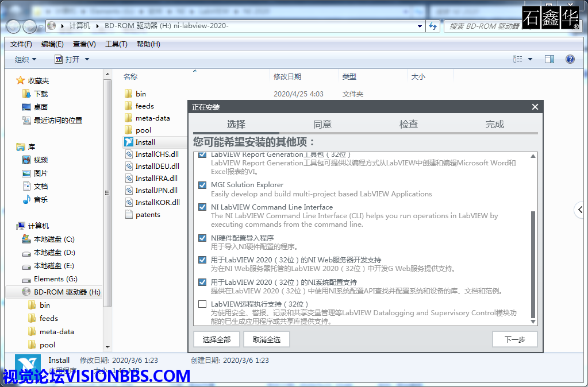The height and width of the screenshot is (387, 588).
Task: Click the view mode icon
Action: [518, 59]
